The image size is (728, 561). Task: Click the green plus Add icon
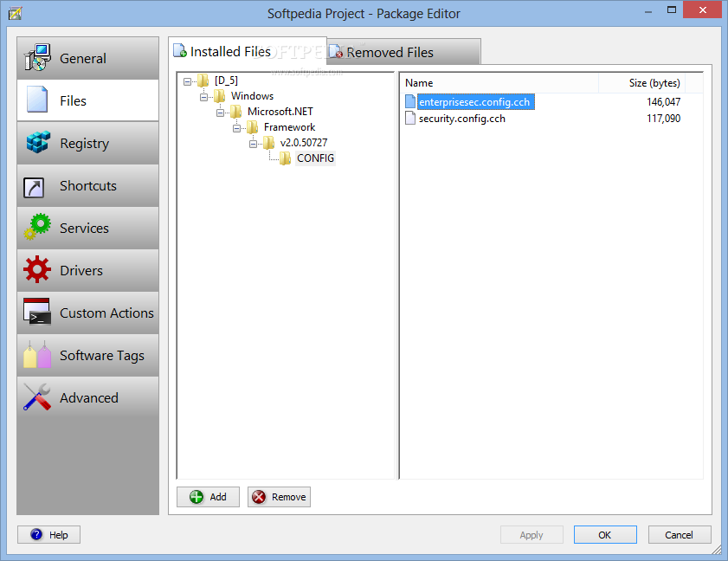pyautogui.click(x=196, y=497)
